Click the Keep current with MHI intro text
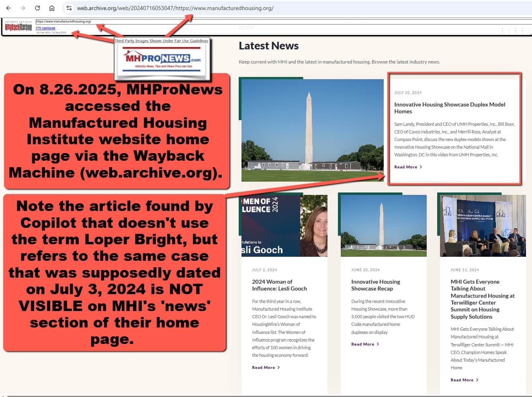This screenshot has height=397, width=532. [339, 62]
